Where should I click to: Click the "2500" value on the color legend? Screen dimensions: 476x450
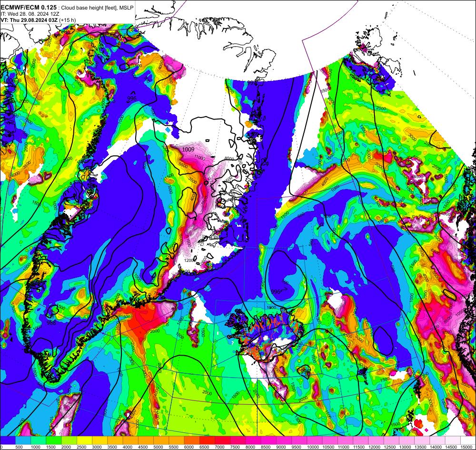point(81,447)
